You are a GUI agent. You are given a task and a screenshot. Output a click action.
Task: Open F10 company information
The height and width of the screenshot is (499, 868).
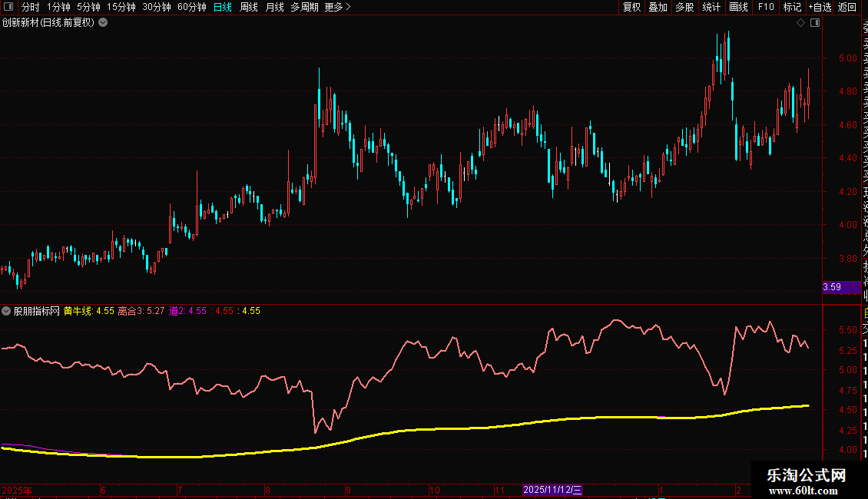click(766, 7)
